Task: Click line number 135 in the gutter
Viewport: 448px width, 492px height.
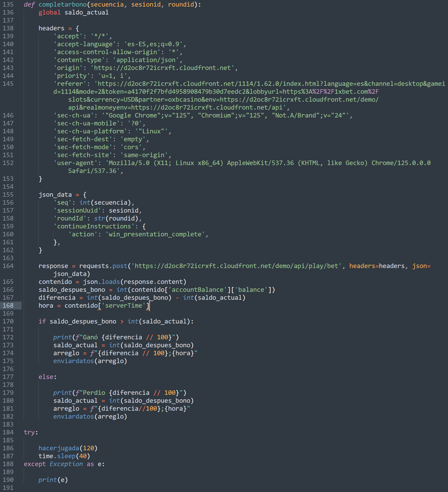Action: (x=8, y=4)
